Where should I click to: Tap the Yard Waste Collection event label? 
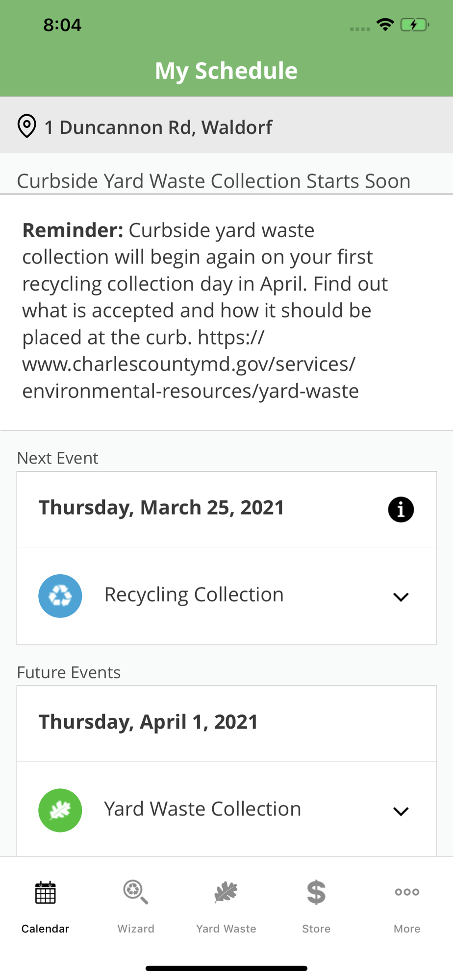point(202,809)
